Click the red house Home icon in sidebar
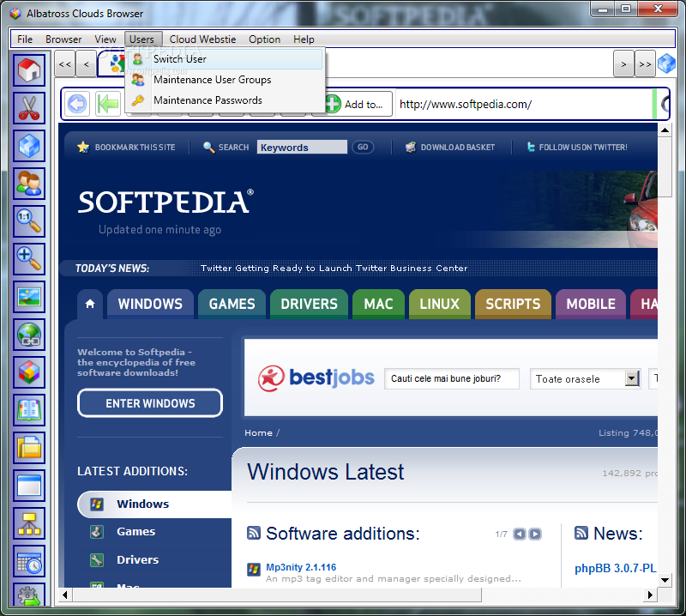Image resolution: width=686 pixels, height=616 pixels. [x=29, y=70]
